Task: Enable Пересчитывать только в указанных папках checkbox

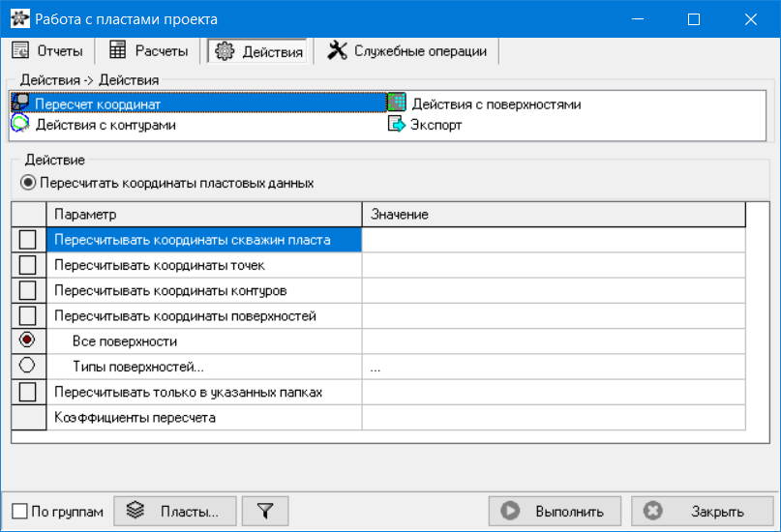Action: (27, 392)
